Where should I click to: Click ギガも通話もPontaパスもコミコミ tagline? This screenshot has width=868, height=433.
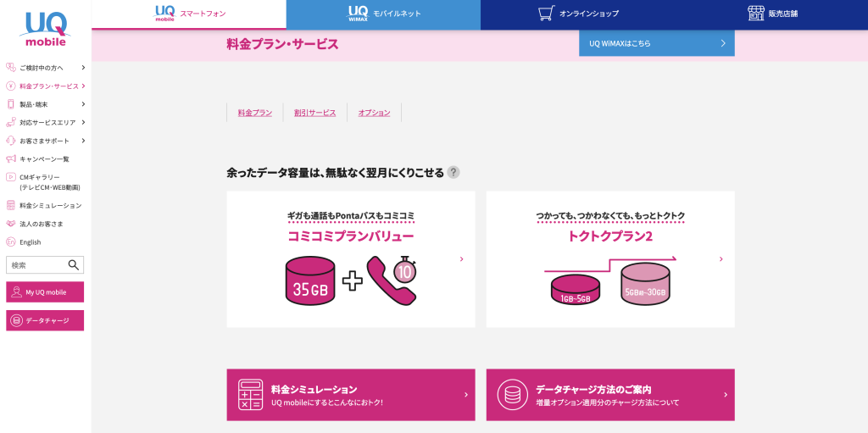click(x=351, y=215)
